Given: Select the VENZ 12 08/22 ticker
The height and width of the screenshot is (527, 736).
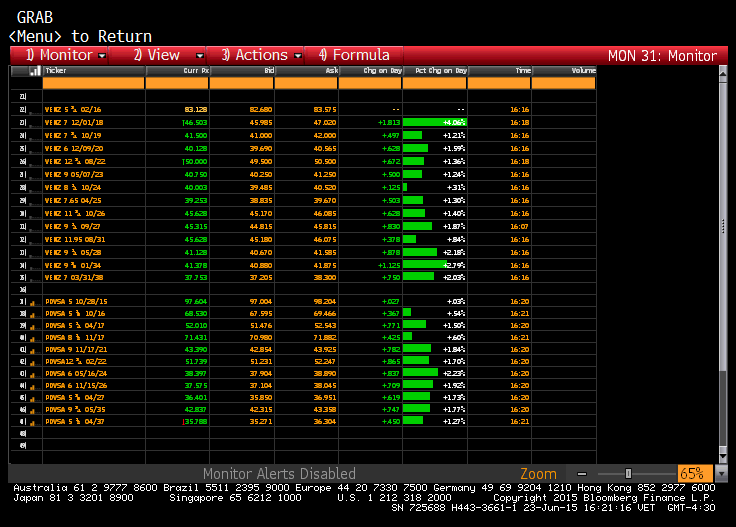Looking at the screenshot, I should pos(75,161).
